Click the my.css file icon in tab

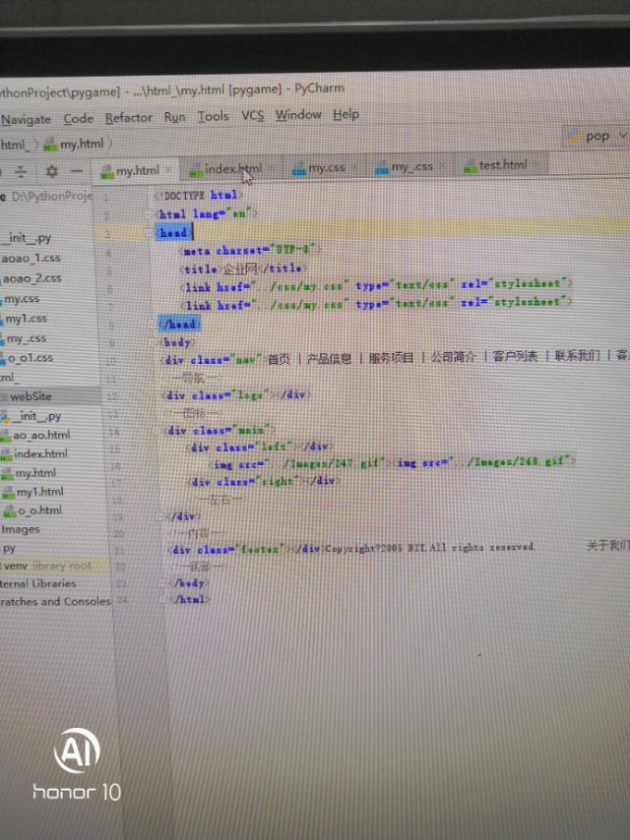[x=299, y=170]
